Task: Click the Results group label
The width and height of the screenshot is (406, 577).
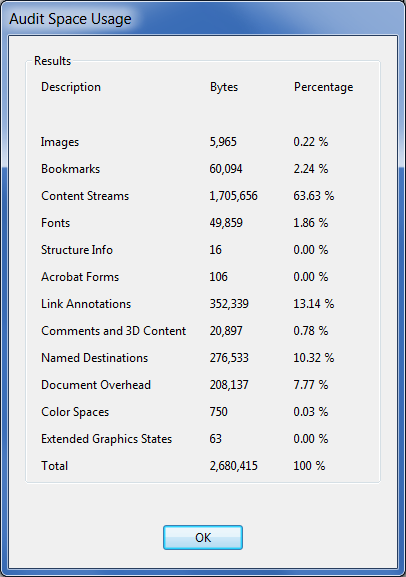Action: click(52, 61)
